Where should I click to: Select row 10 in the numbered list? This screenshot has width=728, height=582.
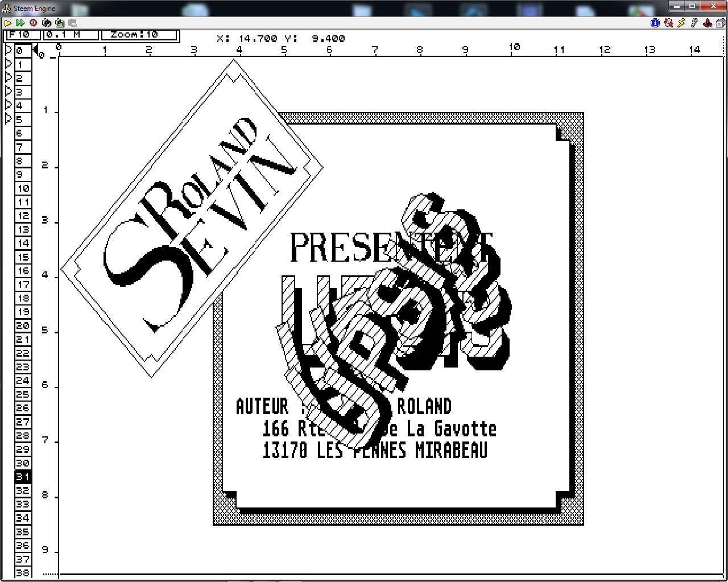[23, 188]
